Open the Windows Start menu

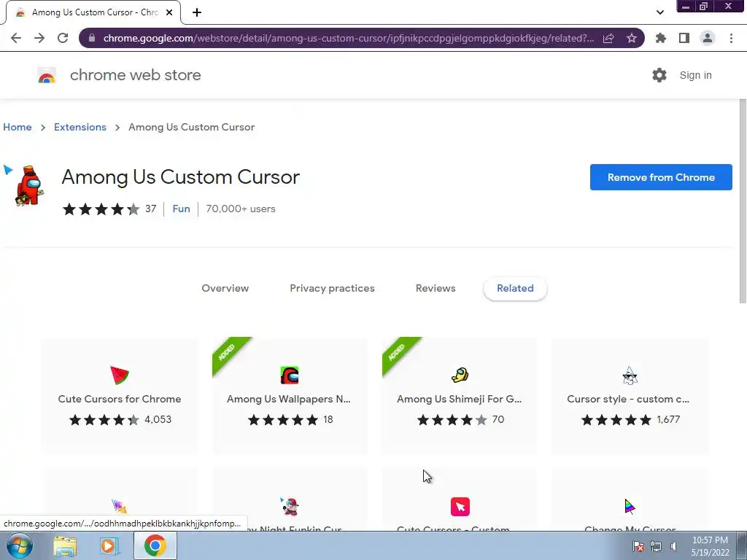(x=19, y=545)
